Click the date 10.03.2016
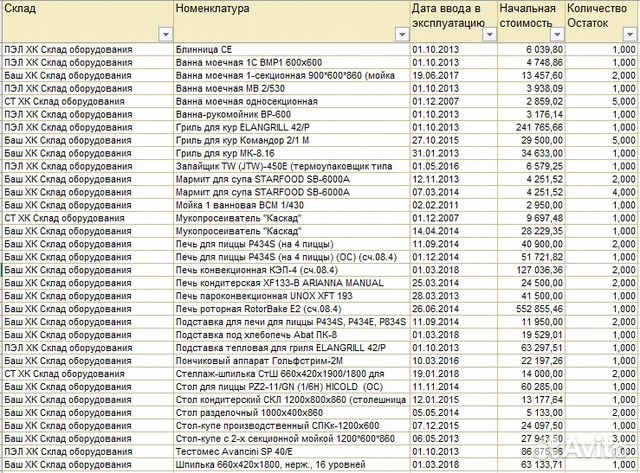The width and height of the screenshot is (640, 473). (x=453, y=361)
